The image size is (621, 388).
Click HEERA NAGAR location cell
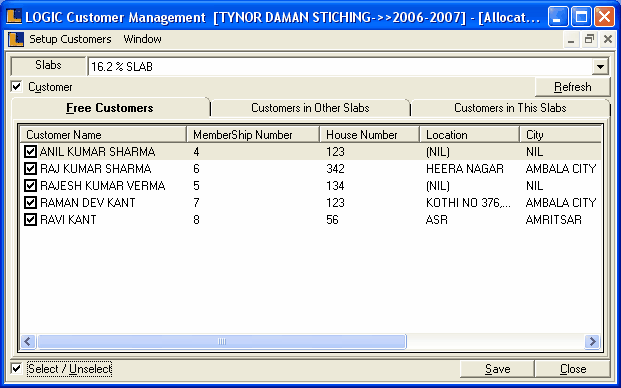[x=465, y=169]
